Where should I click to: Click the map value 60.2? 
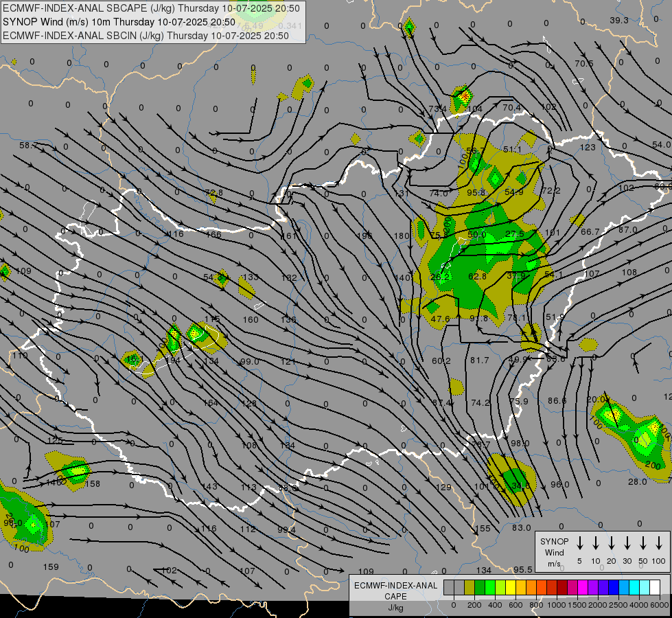[x=441, y=360]
